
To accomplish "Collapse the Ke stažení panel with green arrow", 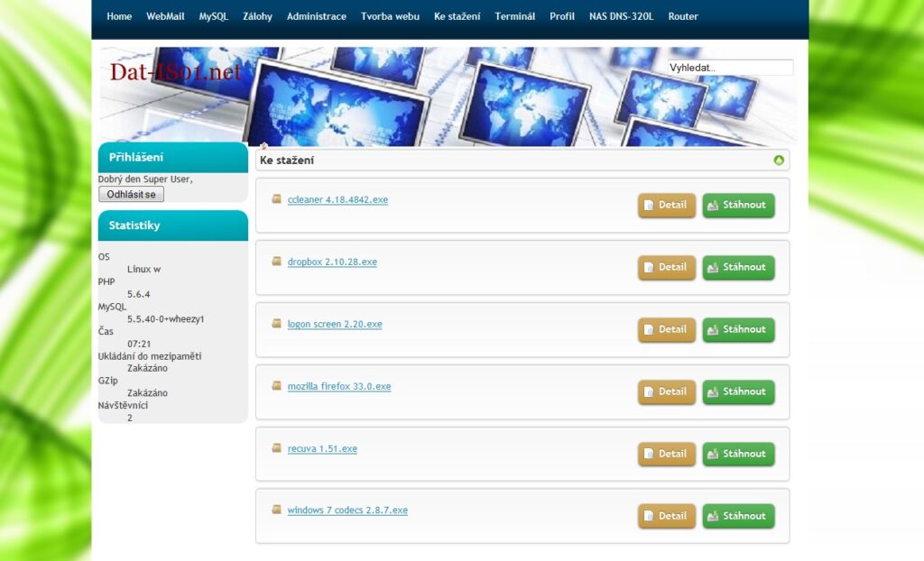I will point(779,161).
